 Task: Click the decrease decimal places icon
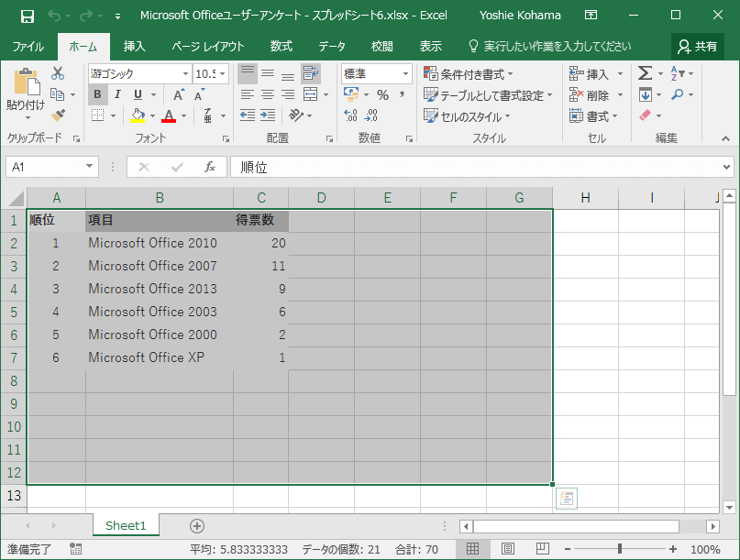[371, 115]
